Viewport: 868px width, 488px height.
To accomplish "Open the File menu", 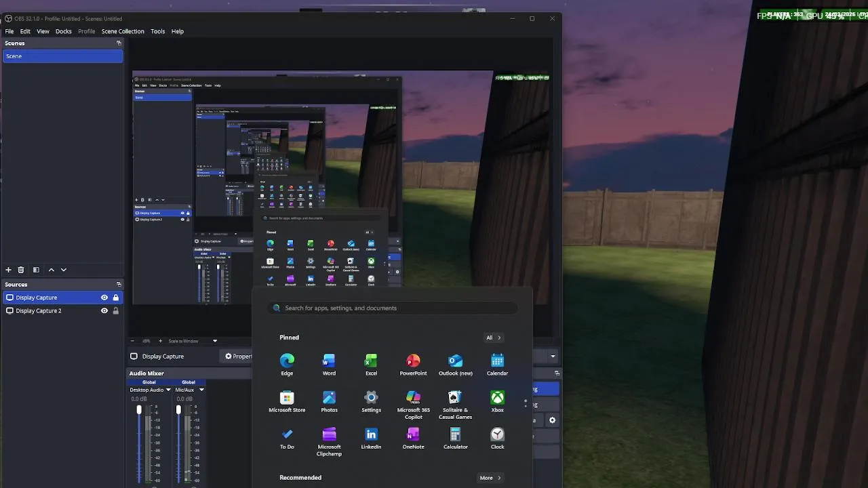I will click(9, 31).
